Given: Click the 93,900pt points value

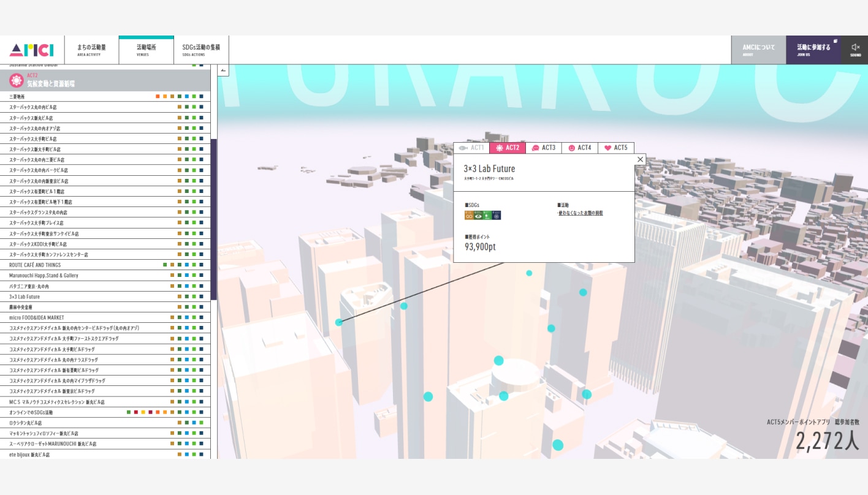Looking at the screenshot, I should [480, 247].
